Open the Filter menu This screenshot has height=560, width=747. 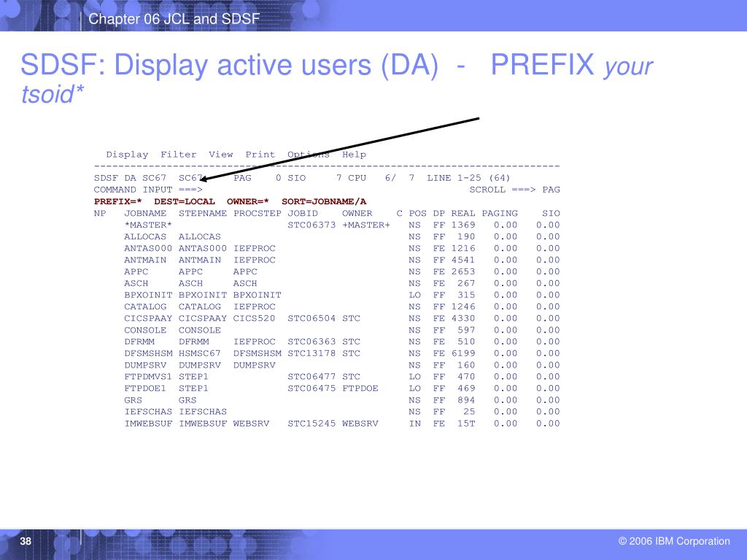click(x=179, y=155)
